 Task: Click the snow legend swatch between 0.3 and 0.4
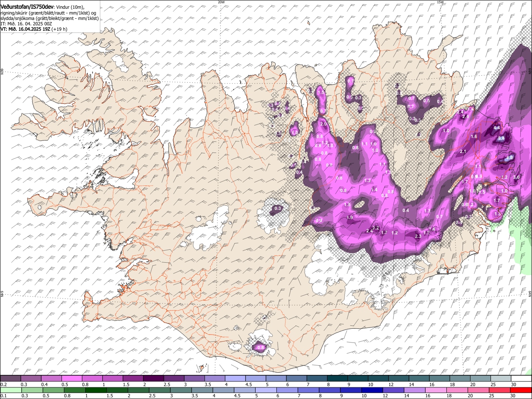point(31,379)
